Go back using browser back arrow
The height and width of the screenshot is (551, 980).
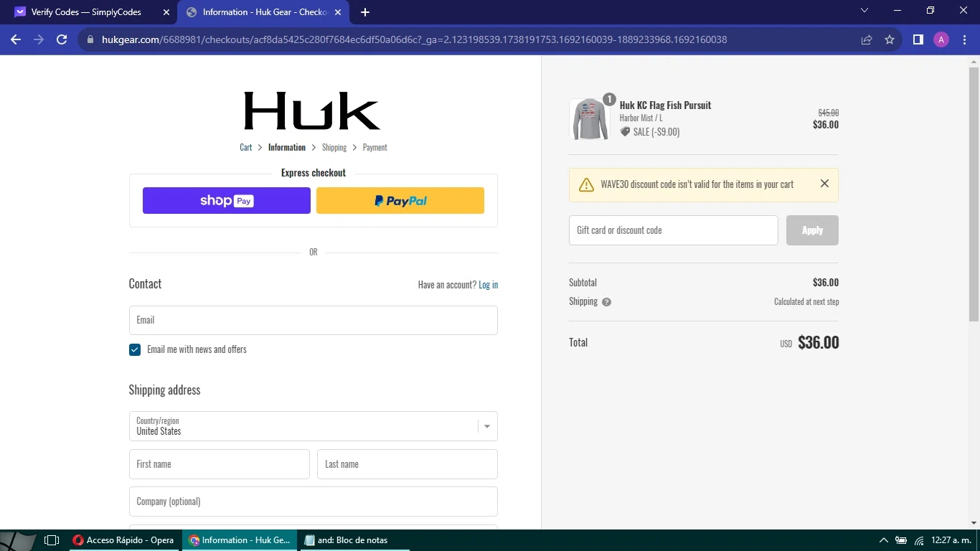16,39
